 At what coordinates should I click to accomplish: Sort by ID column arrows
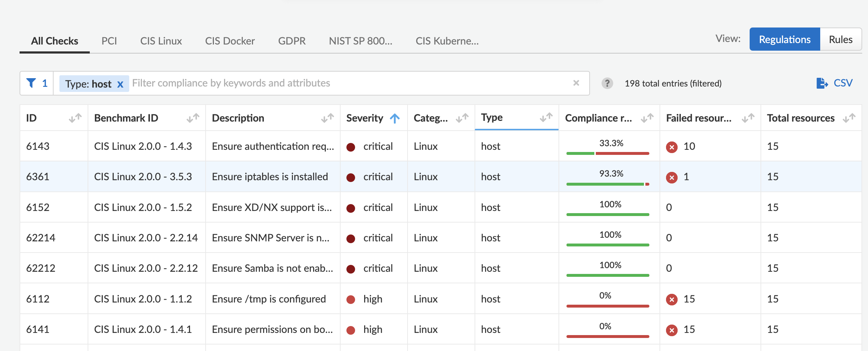75,118
